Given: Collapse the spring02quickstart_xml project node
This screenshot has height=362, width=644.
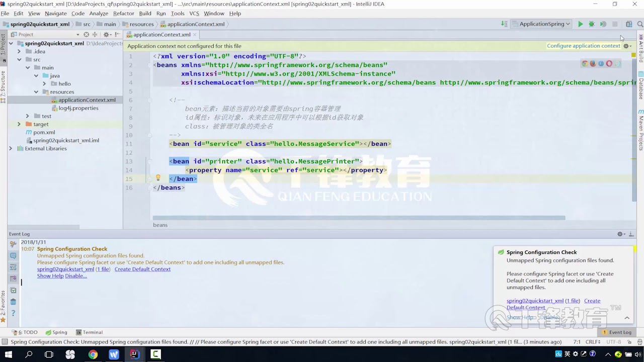Looking at the screenshot, I should [11, 43].
